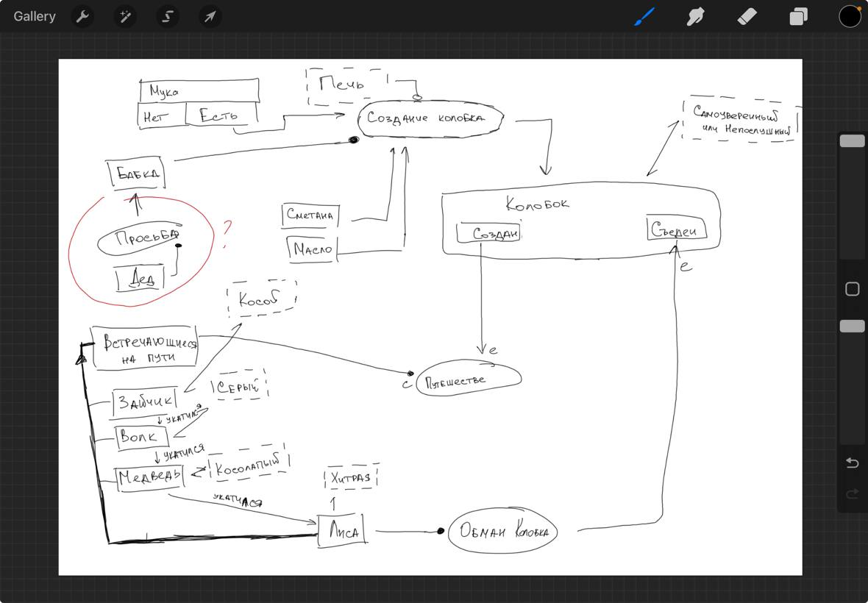Tap the 'Создание колобка' ellipse on canvas

click(430, 119)
